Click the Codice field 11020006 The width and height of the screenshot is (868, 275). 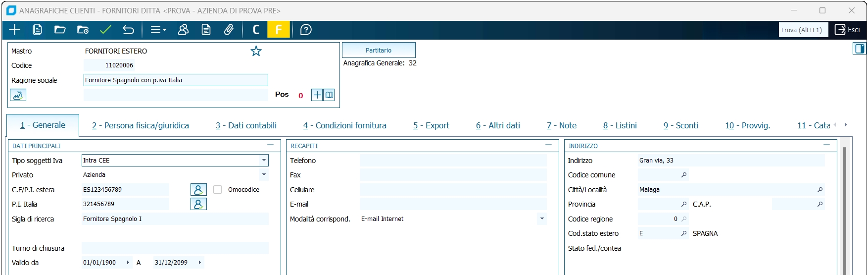(x=109, y=65)
